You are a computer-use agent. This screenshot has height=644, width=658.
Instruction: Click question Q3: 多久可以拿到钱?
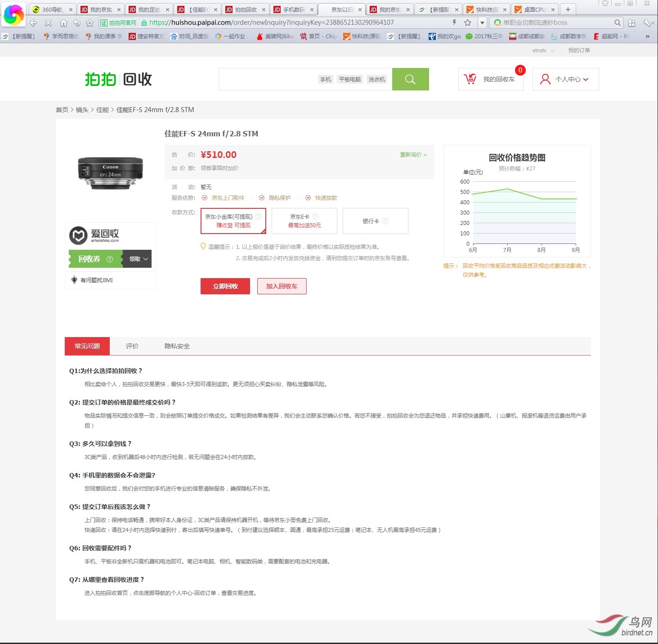100,444
